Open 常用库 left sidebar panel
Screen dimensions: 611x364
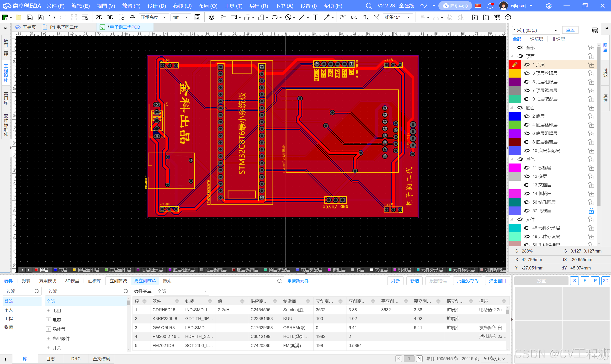coord(6,98)
